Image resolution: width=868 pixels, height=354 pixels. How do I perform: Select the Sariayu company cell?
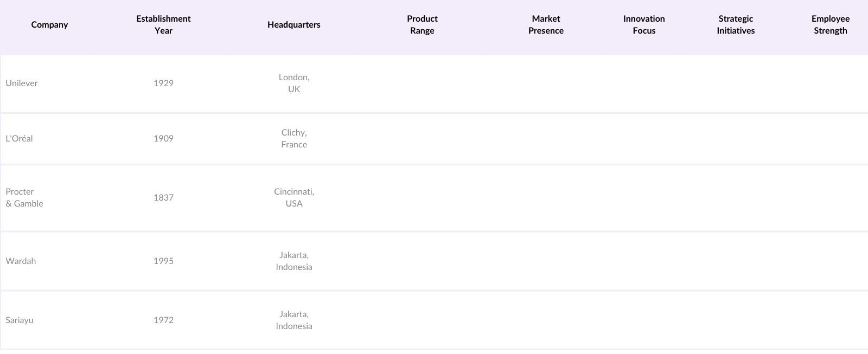coord(20,320)
